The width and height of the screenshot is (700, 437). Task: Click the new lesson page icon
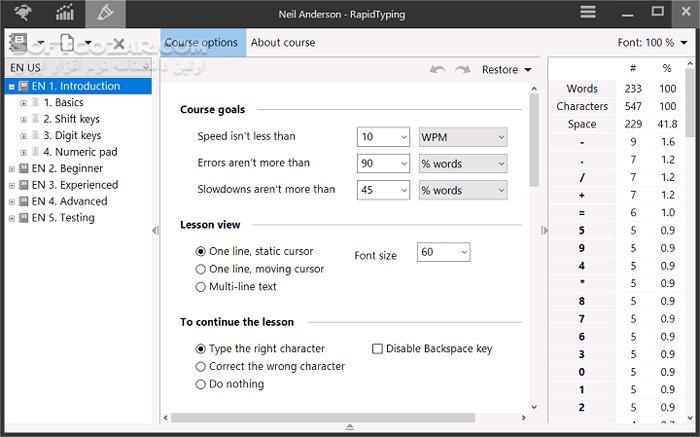(68, 43)
